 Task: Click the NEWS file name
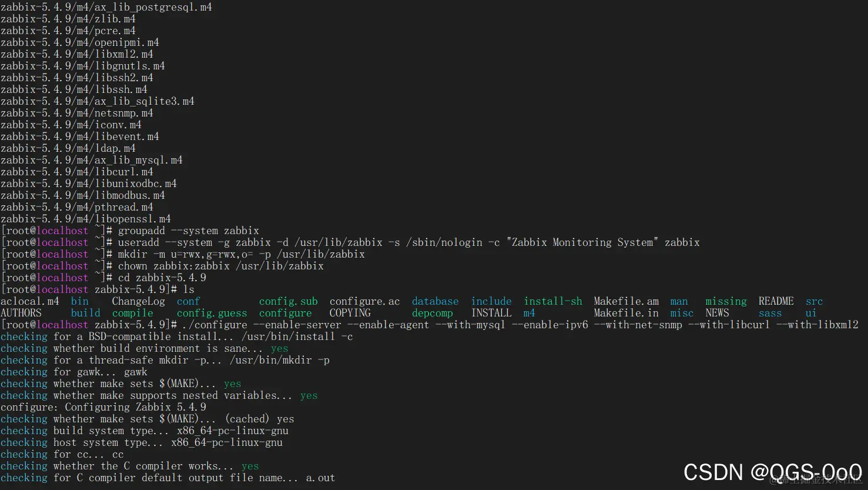pos(718,313)
